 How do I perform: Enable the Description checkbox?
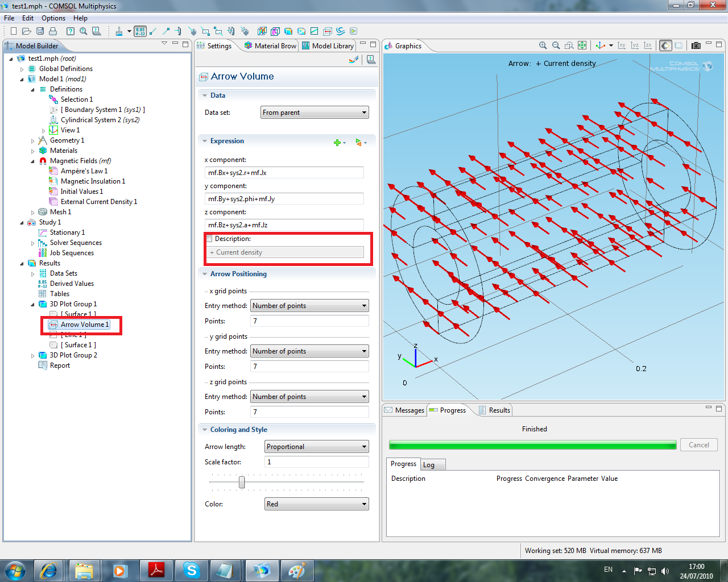pos(209,239)
